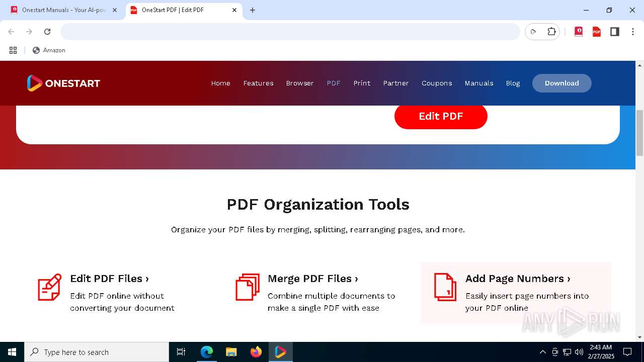Close the Onestart Manuals tab
The image size is (644, 362).
coord(115,10)
